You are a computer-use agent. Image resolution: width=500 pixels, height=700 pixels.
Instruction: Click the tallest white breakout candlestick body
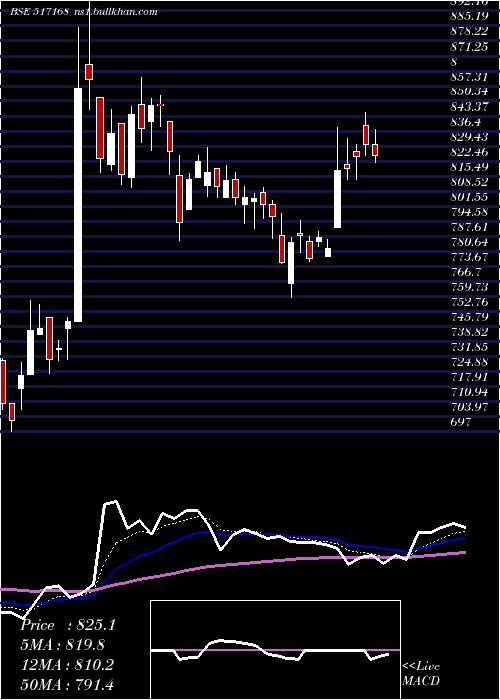(78, 205)
